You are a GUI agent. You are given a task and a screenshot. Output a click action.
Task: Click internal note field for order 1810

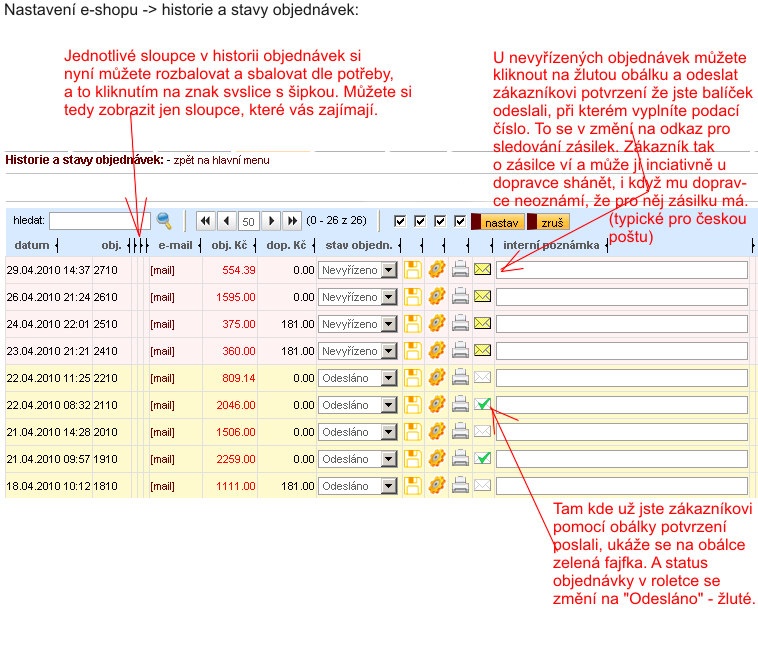(622, 487)
